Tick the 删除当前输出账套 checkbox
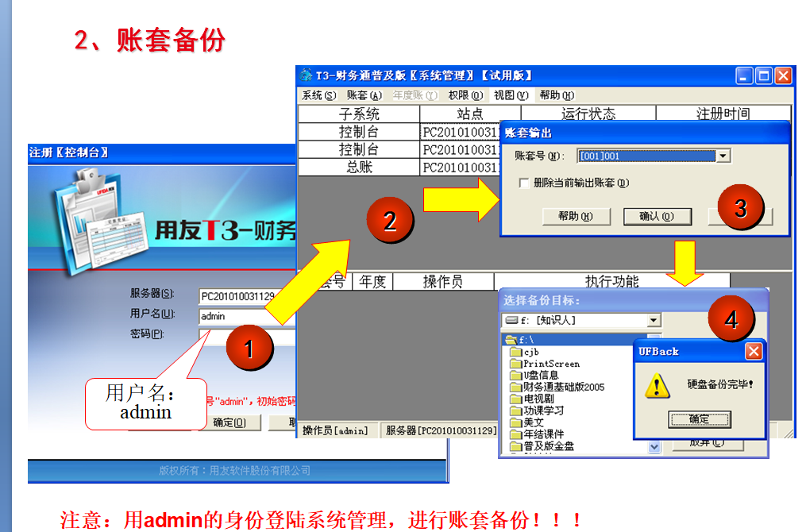Image resolution: width=806 pixels, height=532 pixels. (524, 183)
